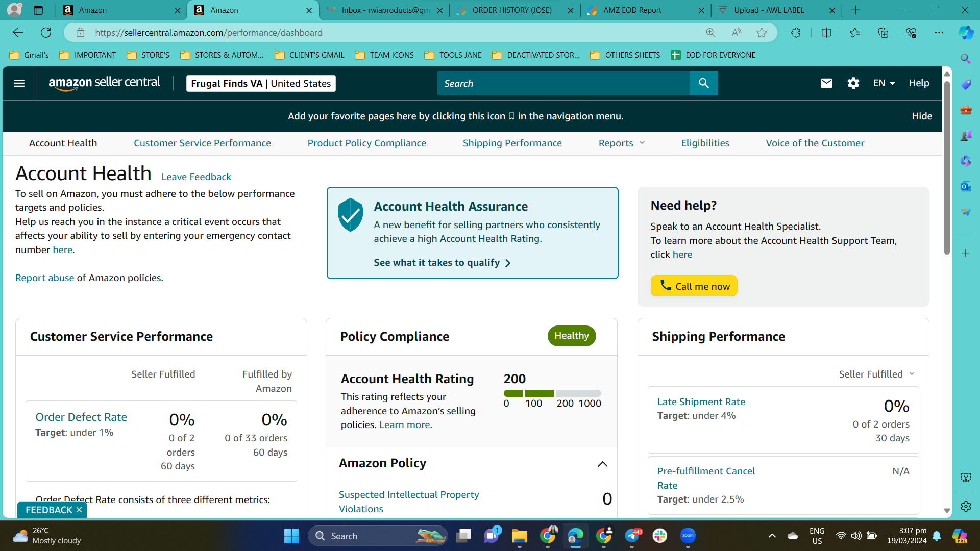
Task: Click the Account Health Rating progress bar
Action: click(552, 393)
